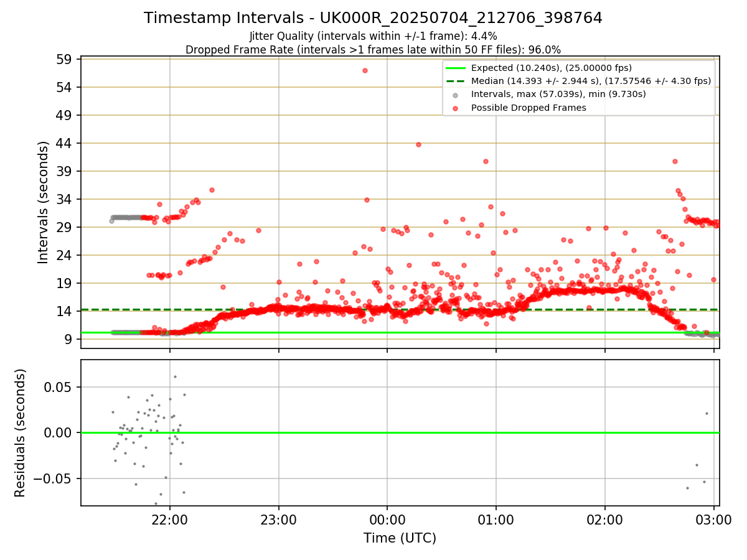Click the red outlier point near 44 seconds
747x560 pixels.
(418, 144)
